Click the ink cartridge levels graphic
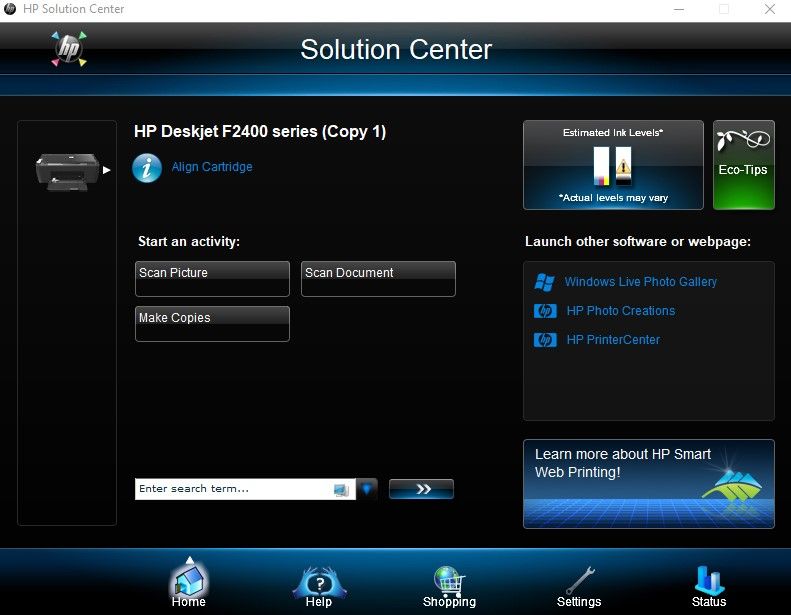 tap(612, 166)
